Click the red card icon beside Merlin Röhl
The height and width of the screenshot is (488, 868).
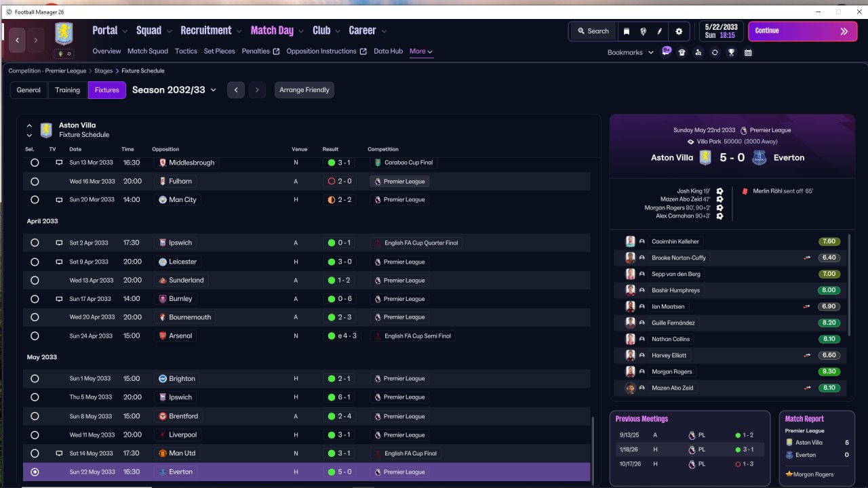point(745,191)
